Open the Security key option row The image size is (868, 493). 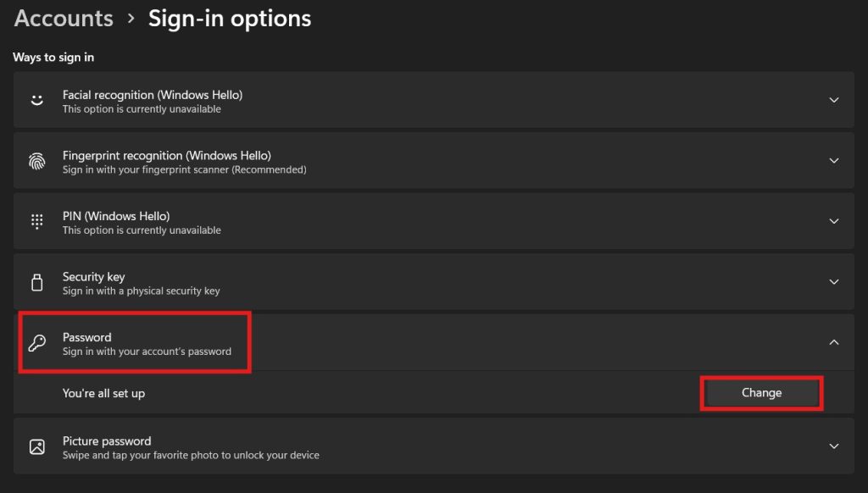[433, 281]
